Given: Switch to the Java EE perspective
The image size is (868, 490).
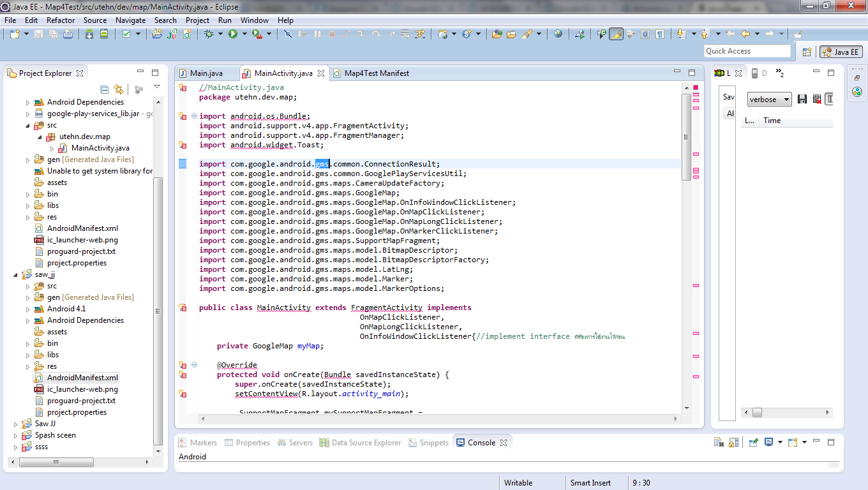Looking at the screenshot, I should [x=841, y=52].
